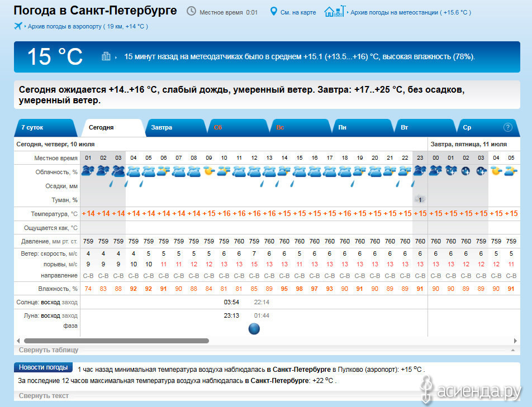Click the cloudiness icon for hour 09 today
This screenshot has height=407, width=532.
click(x=209, y=171)
